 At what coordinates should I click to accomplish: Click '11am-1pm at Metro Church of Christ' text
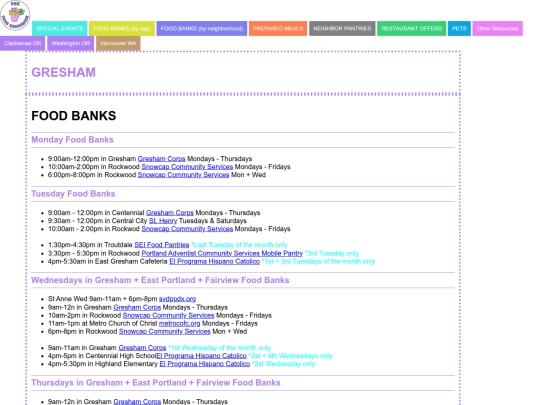coord(102,323)
